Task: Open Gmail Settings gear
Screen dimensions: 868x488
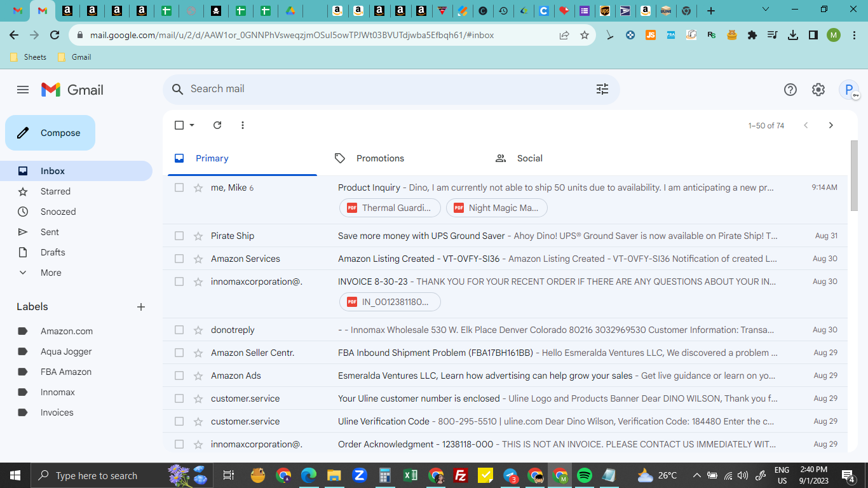Action: pyautogui.click(x=818, y=90)
